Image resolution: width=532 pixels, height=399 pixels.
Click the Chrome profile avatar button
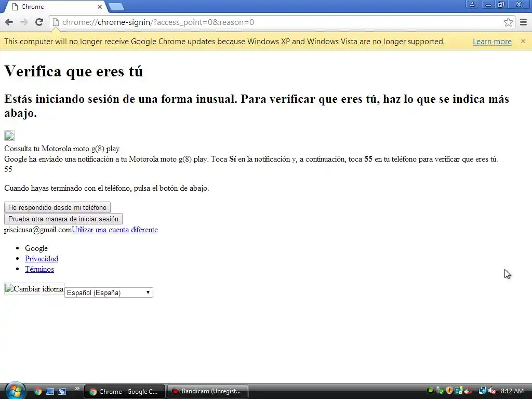point(472,4)
